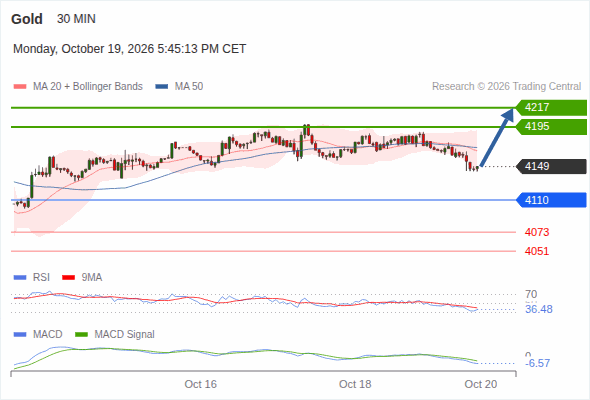
Task: Click the blue MACD legend swatch
Action: 20,335
